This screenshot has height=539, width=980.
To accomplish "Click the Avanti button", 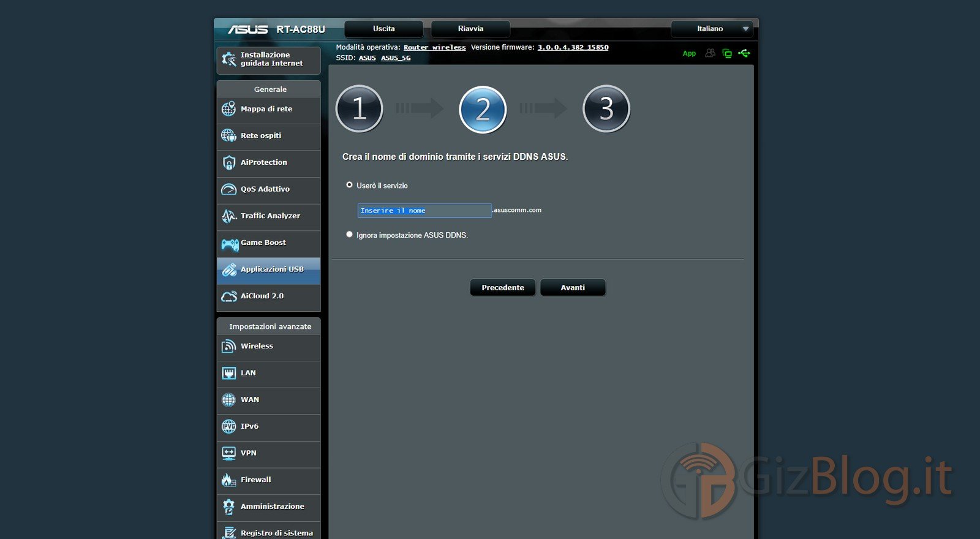I will tap(573, 287).
